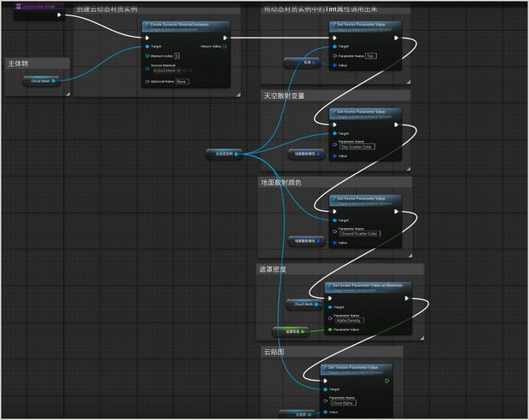Select the 主体物 comment header

[x=38, y=63]
